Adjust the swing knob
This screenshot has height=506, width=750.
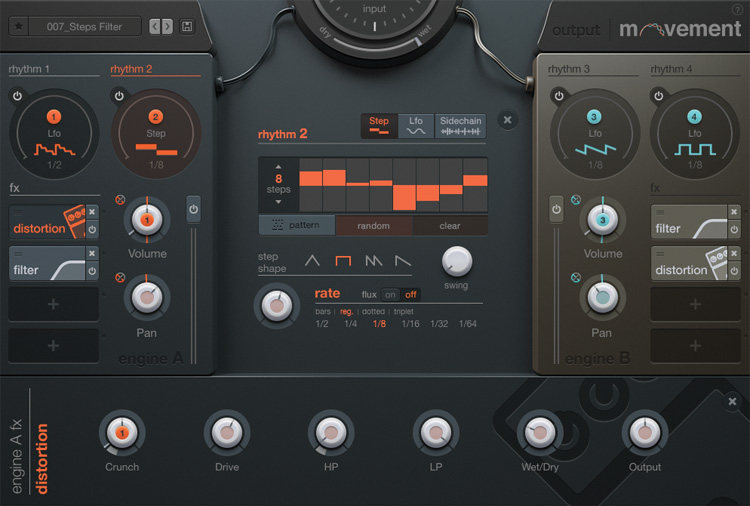457,261
